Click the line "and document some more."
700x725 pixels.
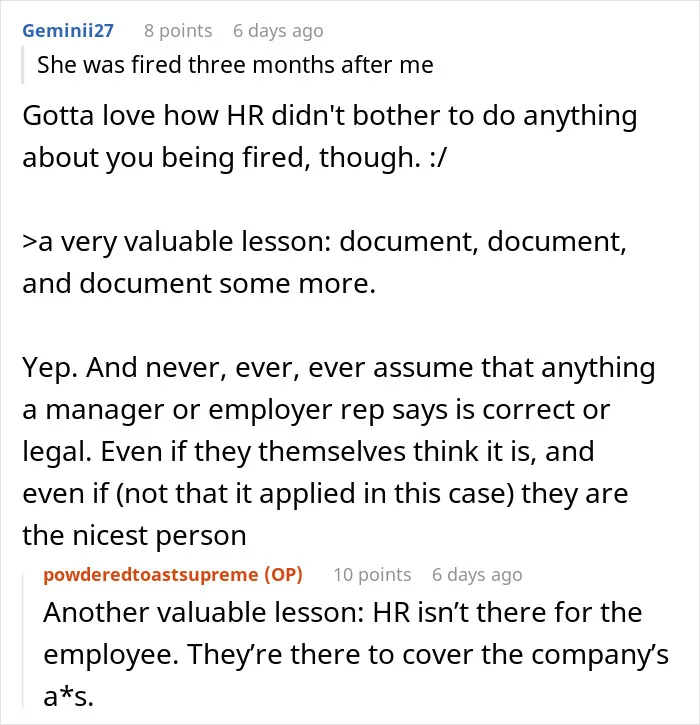[x=199, y=283]
